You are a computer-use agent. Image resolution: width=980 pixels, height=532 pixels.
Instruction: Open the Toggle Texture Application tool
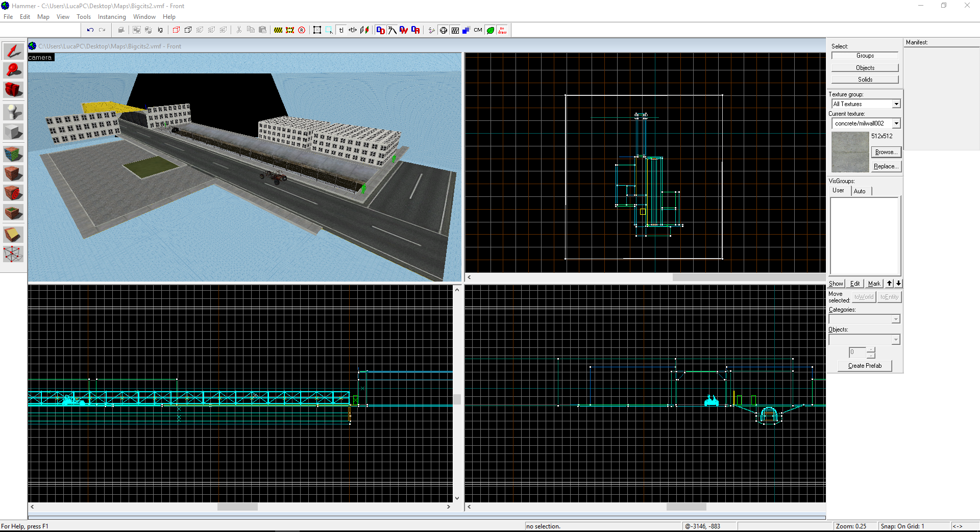coord(13,153)
